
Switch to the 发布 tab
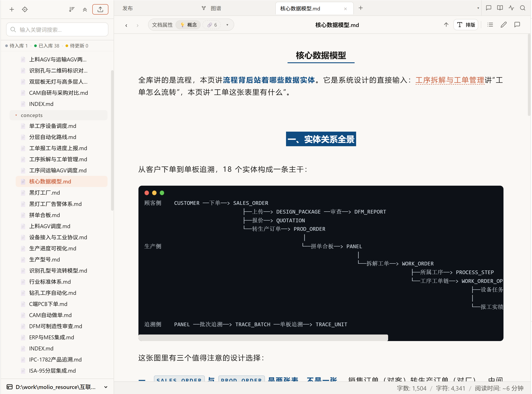[128, 8]
